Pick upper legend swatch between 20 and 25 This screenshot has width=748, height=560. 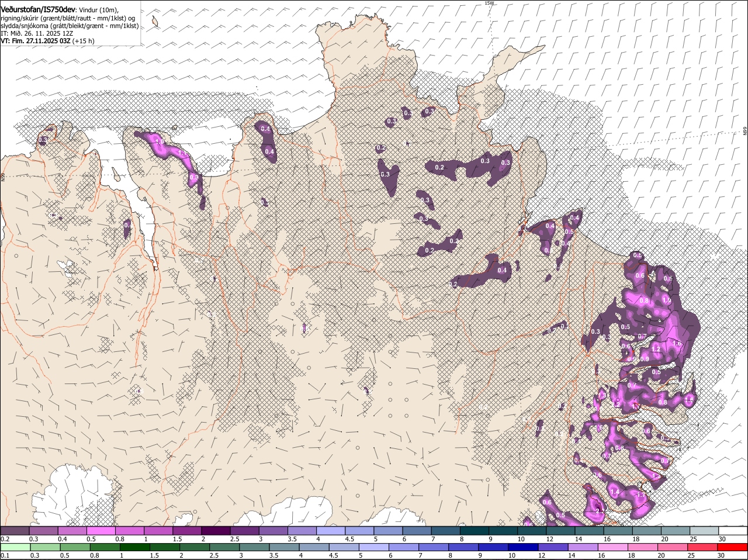[x=675, y=530]
